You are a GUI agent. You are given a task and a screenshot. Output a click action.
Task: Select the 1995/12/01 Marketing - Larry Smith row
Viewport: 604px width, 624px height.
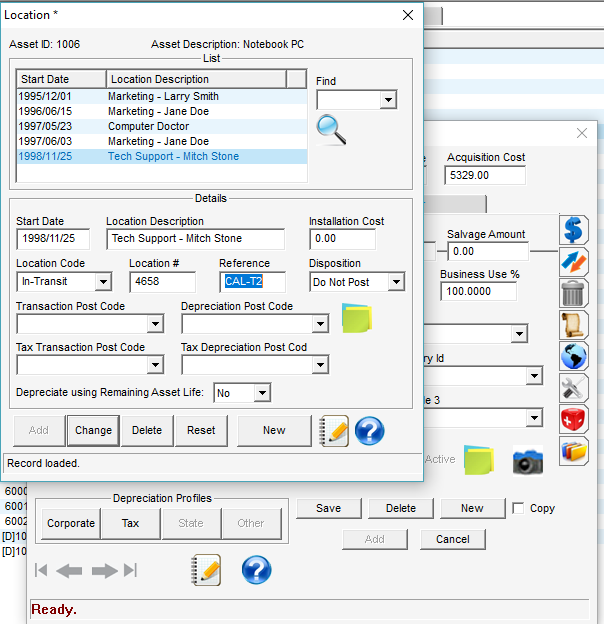click(162, 96)
